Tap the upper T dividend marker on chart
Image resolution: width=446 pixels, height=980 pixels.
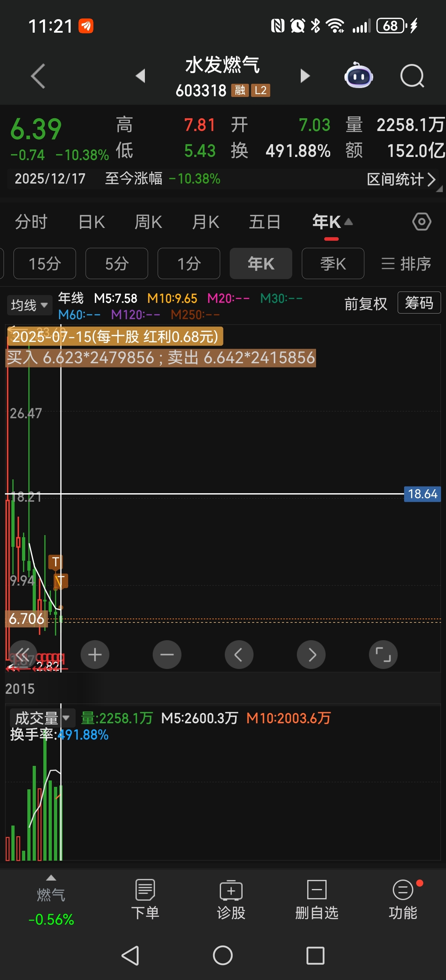pyautogui.click(x=55, y=562)
